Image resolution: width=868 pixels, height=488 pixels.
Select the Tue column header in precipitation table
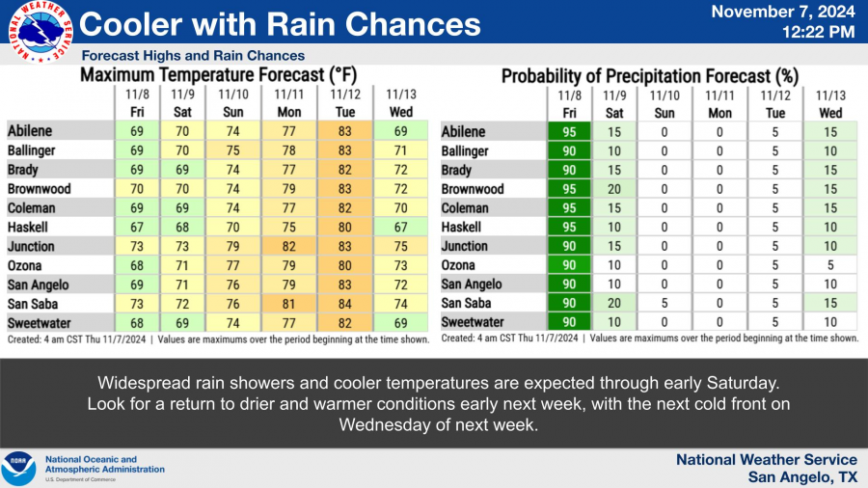pyautogui.click(x=775, y=113)
